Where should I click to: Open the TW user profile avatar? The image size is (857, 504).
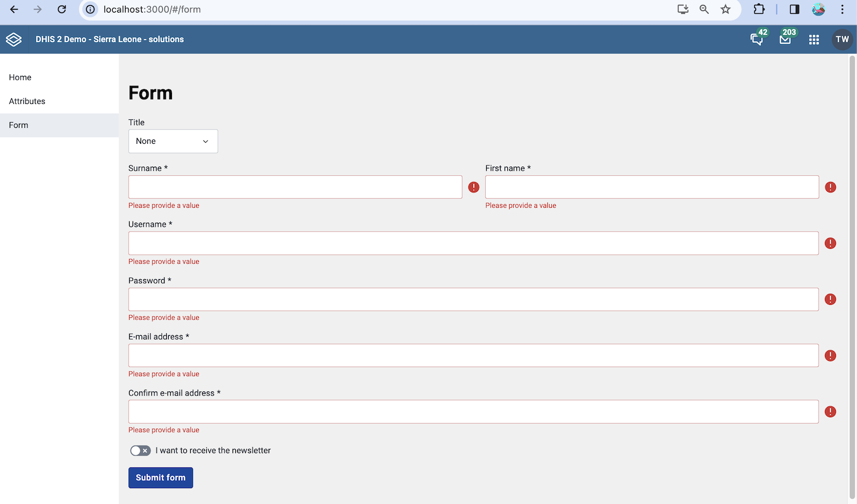[842, 39]
